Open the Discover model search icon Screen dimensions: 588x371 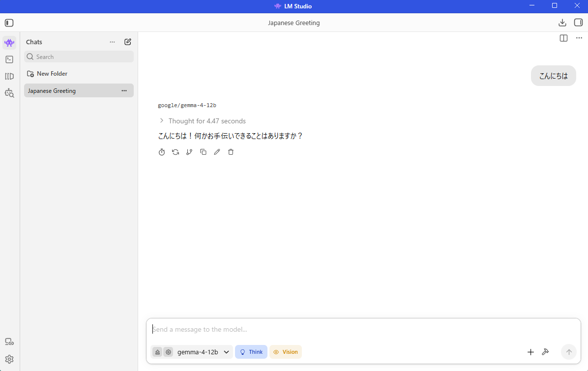(x=9, y=93)
